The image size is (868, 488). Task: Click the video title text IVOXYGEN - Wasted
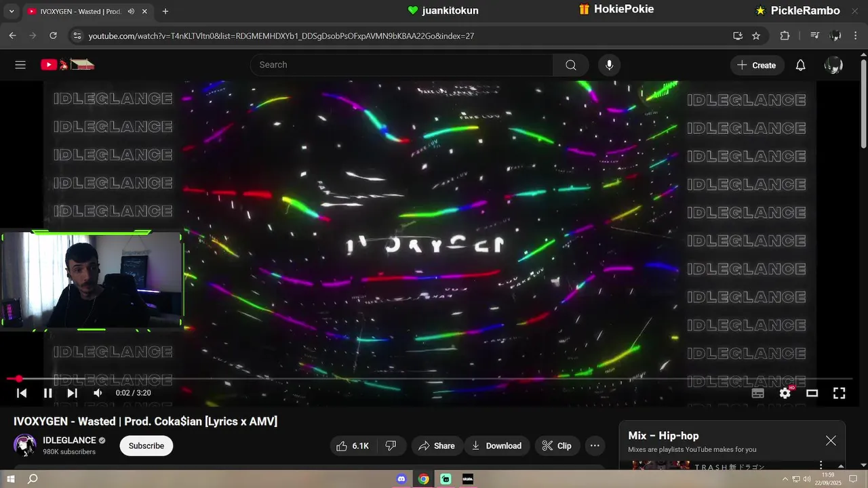(145, 422)
